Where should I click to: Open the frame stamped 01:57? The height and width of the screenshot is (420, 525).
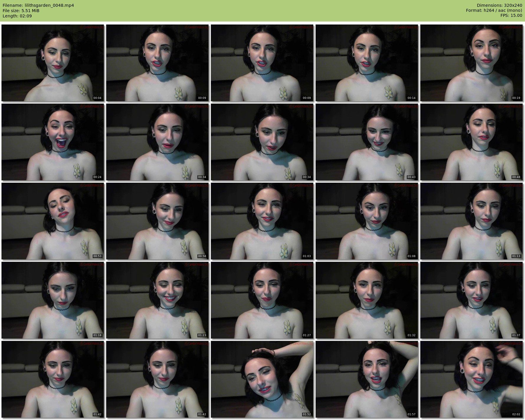tap(367, 379)
